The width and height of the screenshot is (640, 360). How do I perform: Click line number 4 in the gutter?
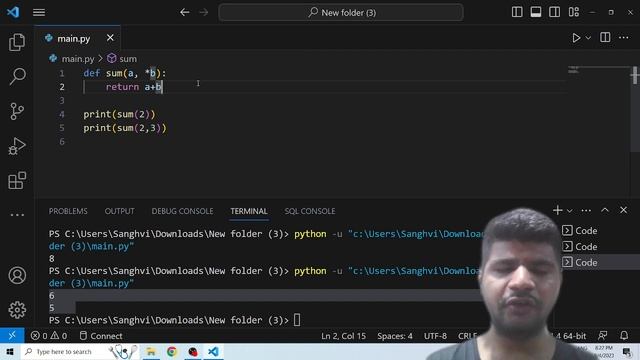[62, 114]
